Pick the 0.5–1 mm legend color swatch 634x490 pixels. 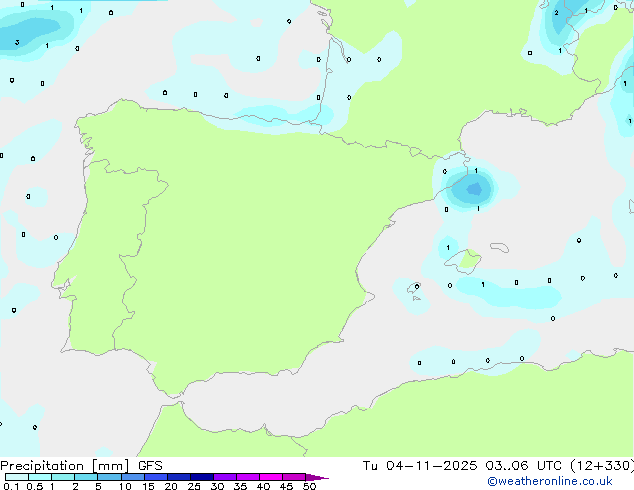pos(40,477)
